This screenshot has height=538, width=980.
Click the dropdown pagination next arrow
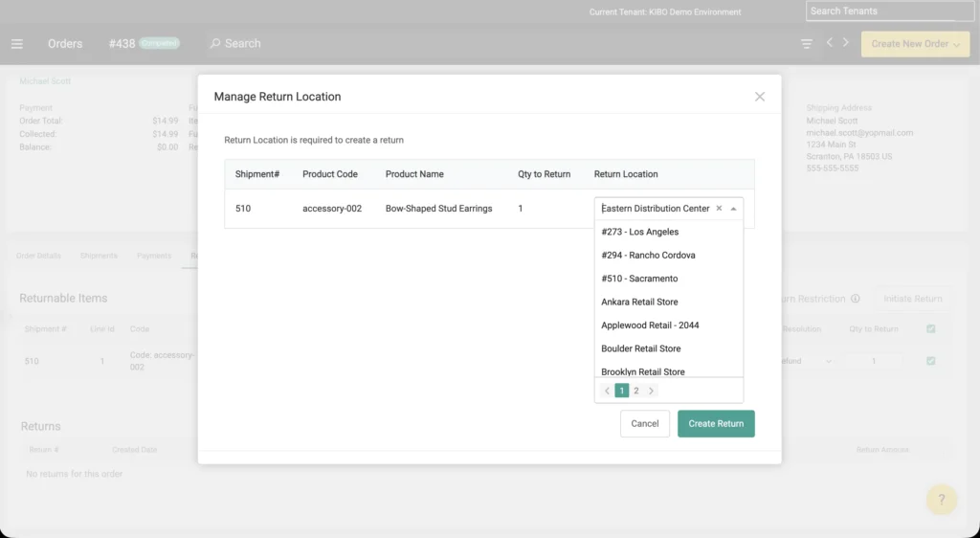(652, 391)
